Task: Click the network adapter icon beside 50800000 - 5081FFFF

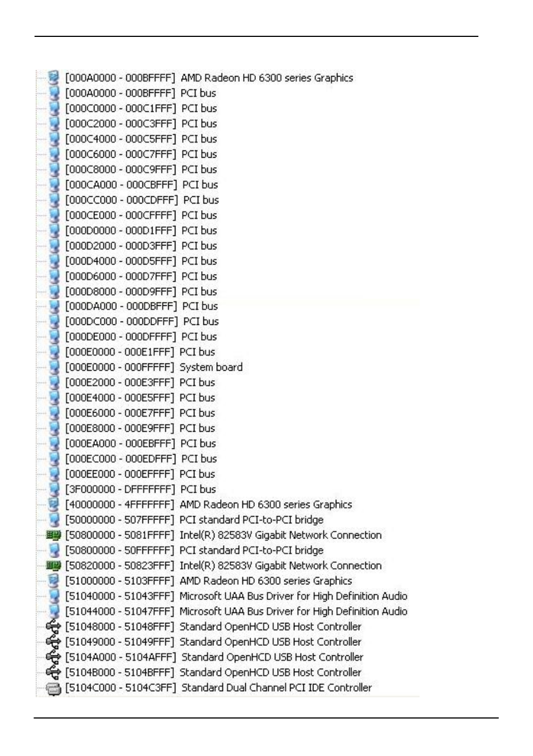Action: [x=53, y=535]
